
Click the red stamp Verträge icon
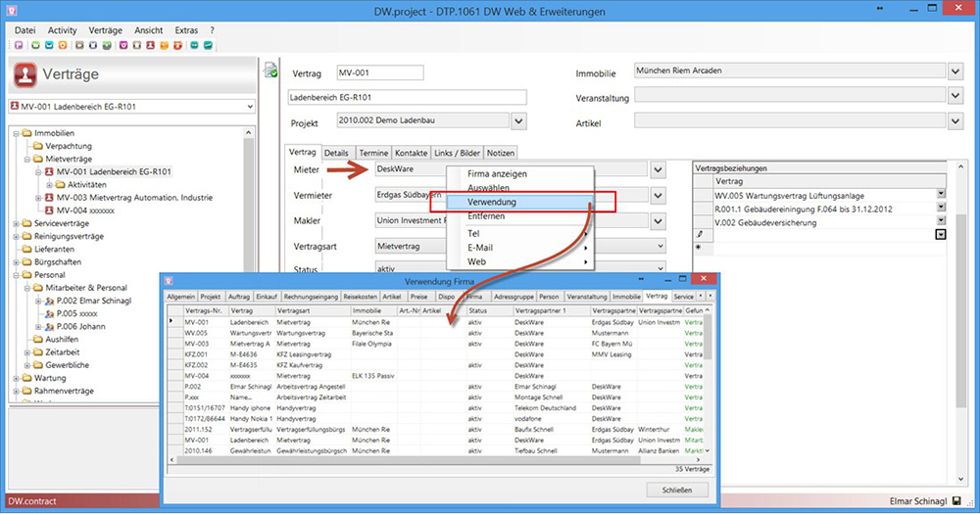[27, 74]
